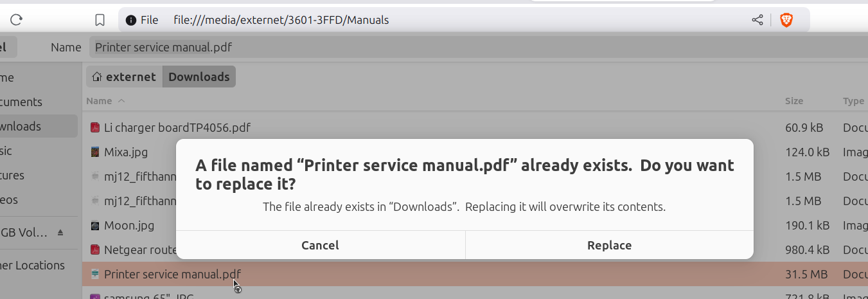Open Other Locations in the sidebar
Image resolution: width=868 pixels, height=299 pixels.
32,265
